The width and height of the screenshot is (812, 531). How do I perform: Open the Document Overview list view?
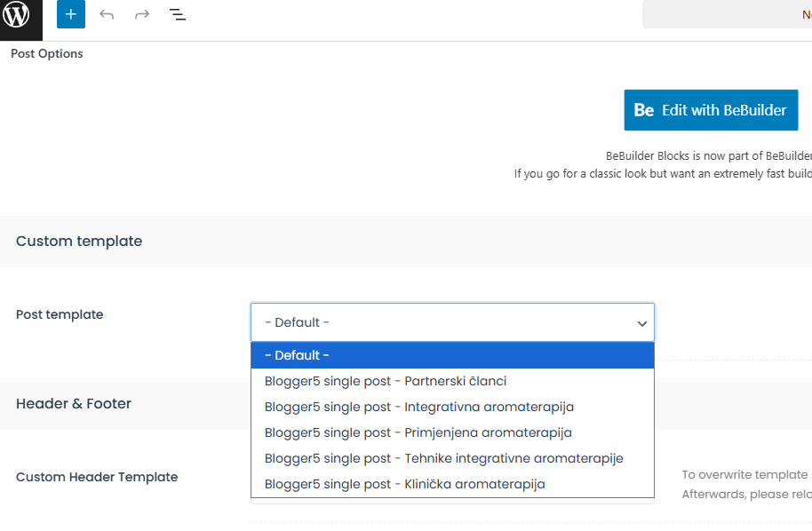click(178, 15)
